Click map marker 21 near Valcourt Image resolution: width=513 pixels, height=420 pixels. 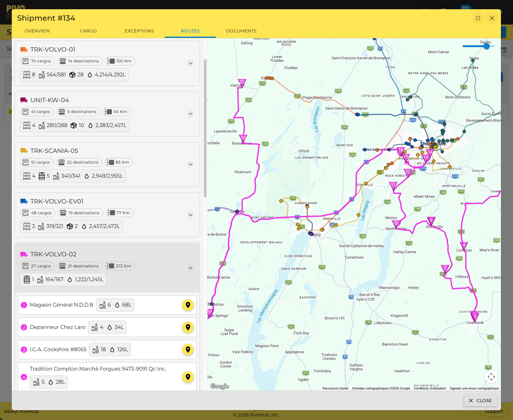(242, 83)
